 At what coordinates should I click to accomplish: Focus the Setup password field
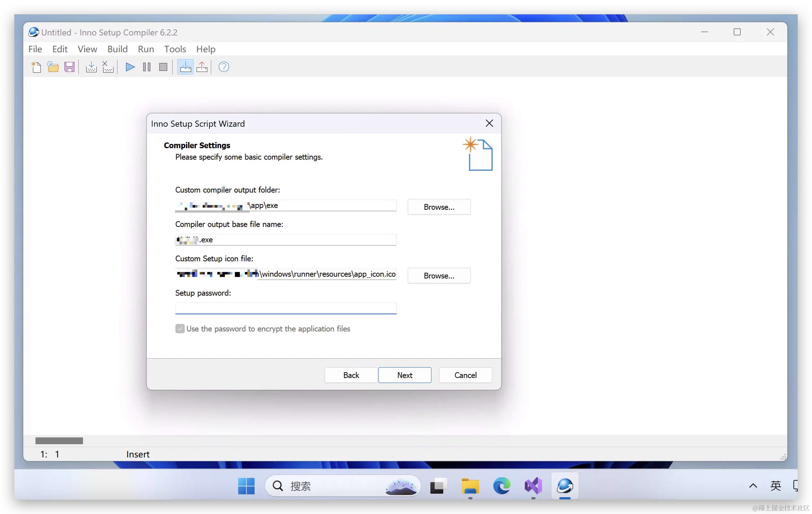point(286,309)
